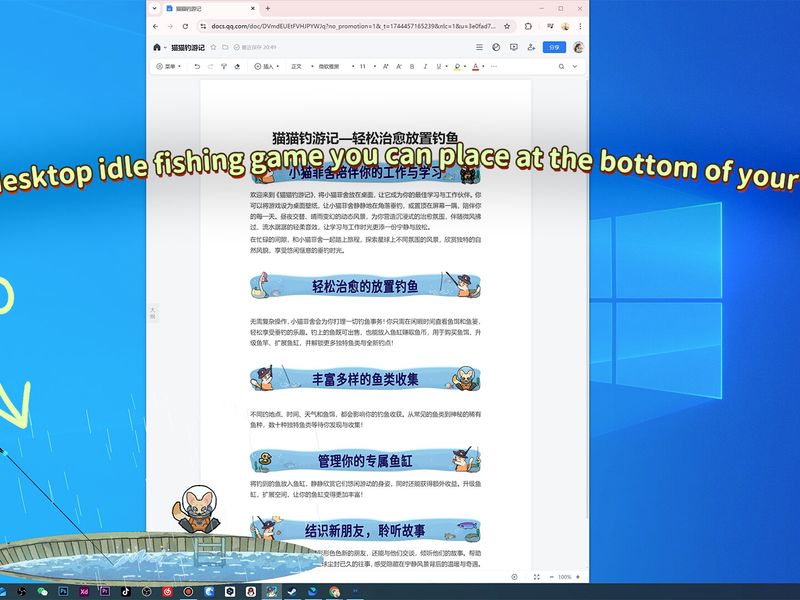This screenshot has width=800, height=600.
Task: Open the move-to-folder icon
Action: [x=225, y=47]
